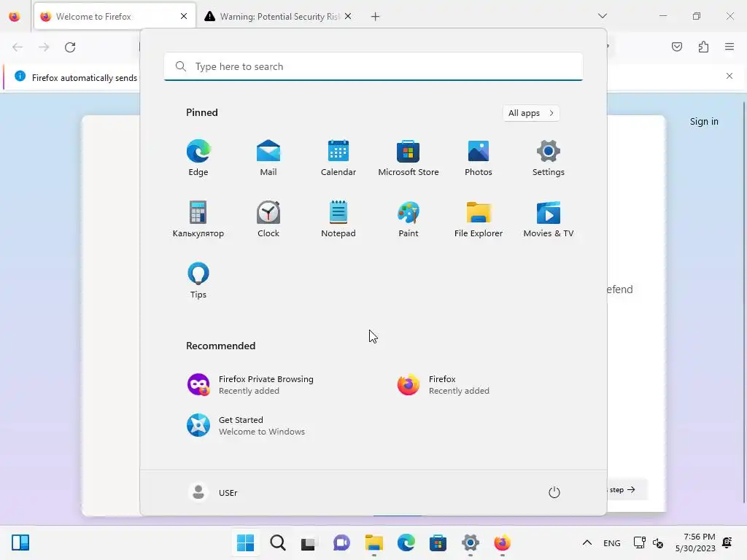Switch to Firefox on the taskbar
The height and width of the screenshot is (560, 747).
[502, 542]
